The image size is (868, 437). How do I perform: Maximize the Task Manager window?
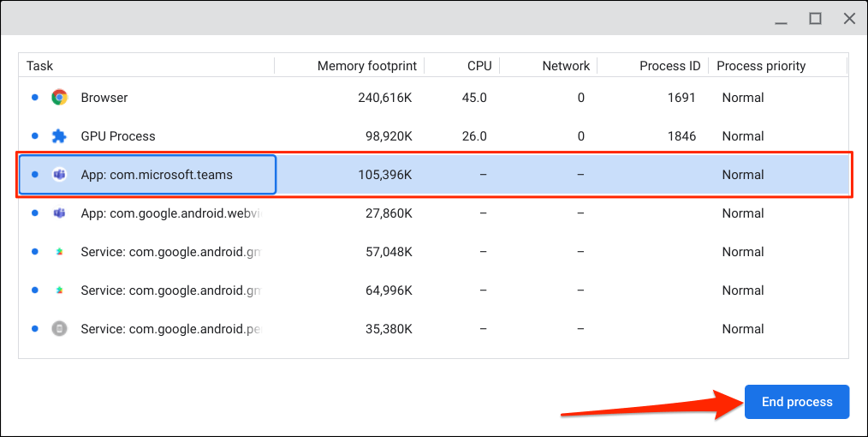pos(816,18)
